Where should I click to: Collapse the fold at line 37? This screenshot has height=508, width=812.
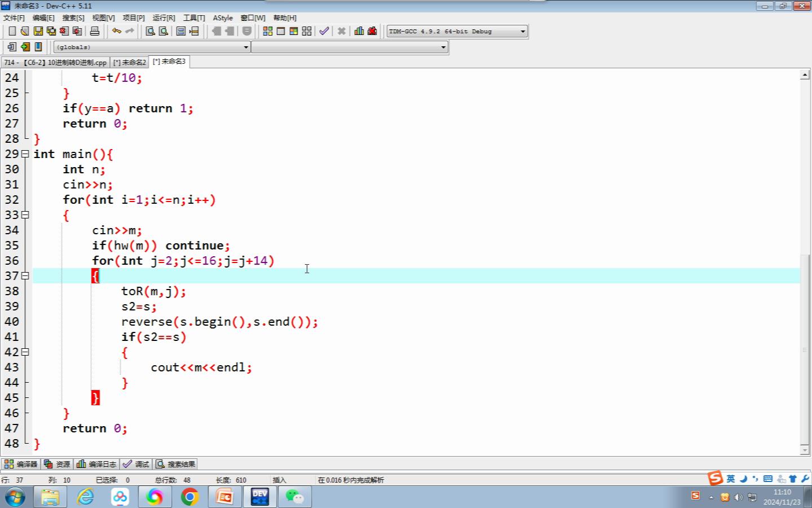[x=25, y=276]
